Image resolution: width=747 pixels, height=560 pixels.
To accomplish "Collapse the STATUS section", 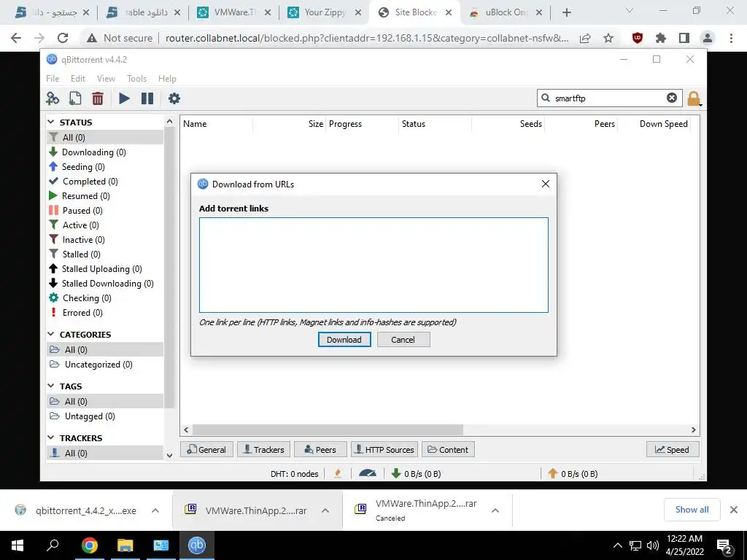I will (x=51, y=122).
